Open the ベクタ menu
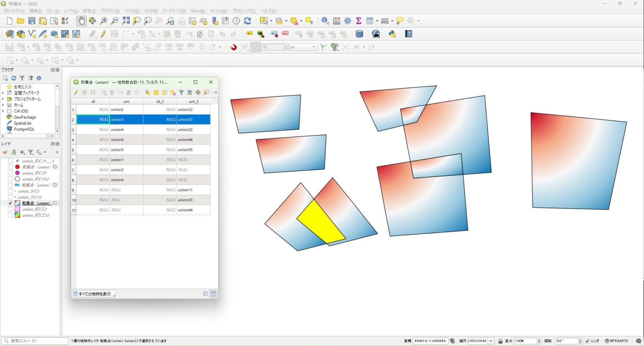Screen dimensions: 644x346 pyautogui.click(x=132, y=11)
